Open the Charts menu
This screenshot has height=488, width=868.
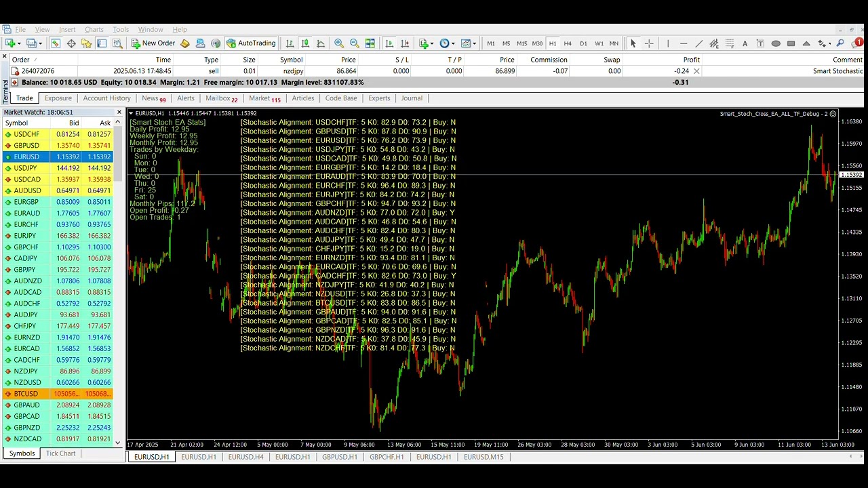pos(94,30)
